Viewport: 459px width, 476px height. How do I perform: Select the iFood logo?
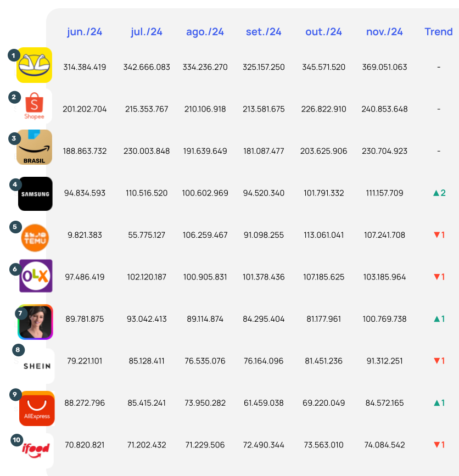point(36,449)
